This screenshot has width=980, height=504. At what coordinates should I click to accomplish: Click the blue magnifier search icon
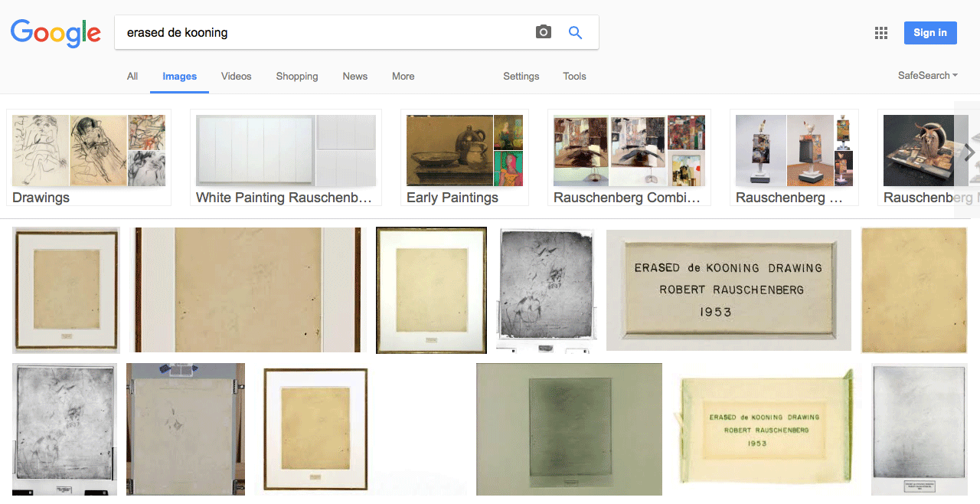575,32
